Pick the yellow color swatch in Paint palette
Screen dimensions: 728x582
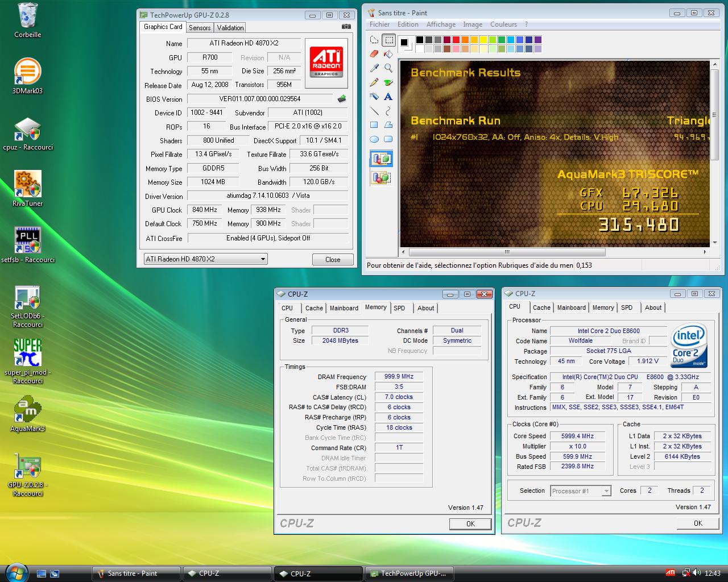point(483,39)
